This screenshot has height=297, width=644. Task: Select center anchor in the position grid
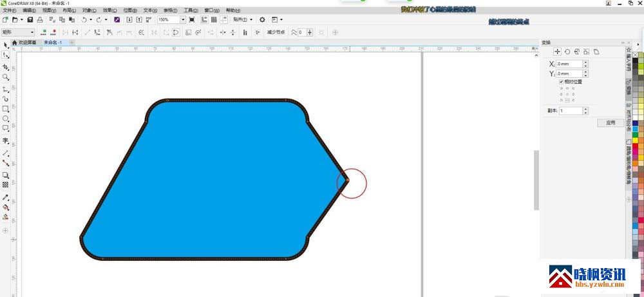(567, 94)
